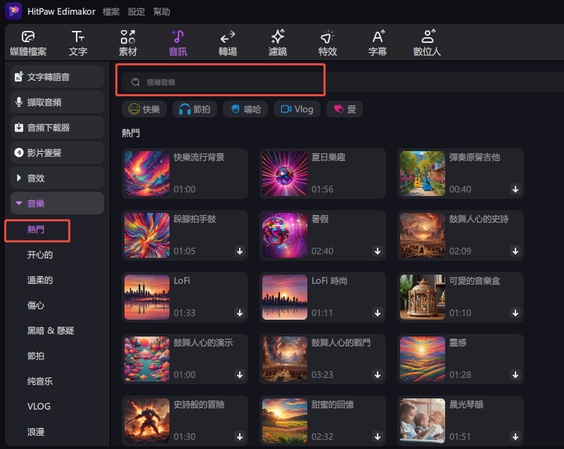Open the 濾鏡 filters tab

coord(278,44)
